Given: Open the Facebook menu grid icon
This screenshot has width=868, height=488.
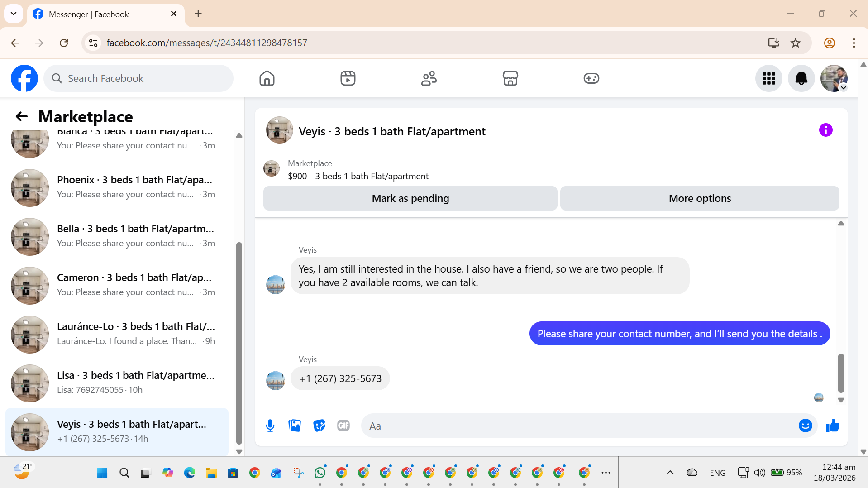Looking at the screenshot, I should click(769, 78).
